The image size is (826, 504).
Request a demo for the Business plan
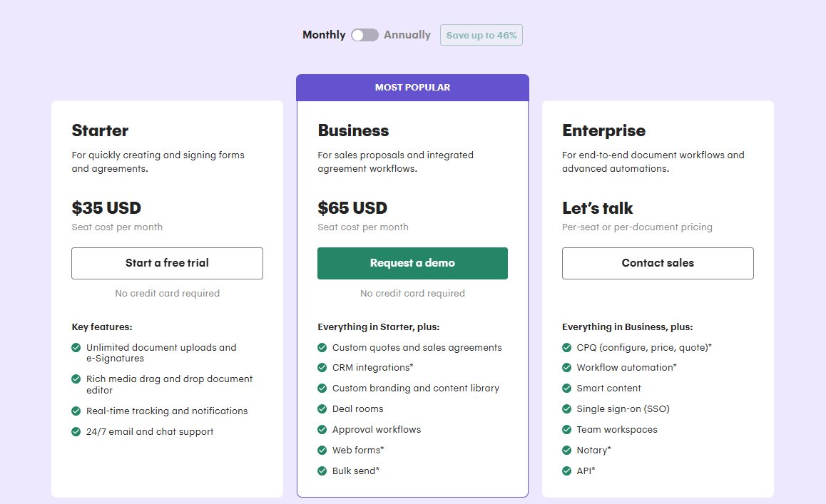(x=412, y=263)
